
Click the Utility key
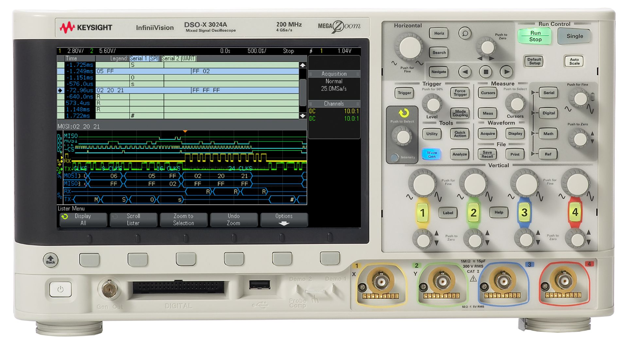click(x=431, y=134)
